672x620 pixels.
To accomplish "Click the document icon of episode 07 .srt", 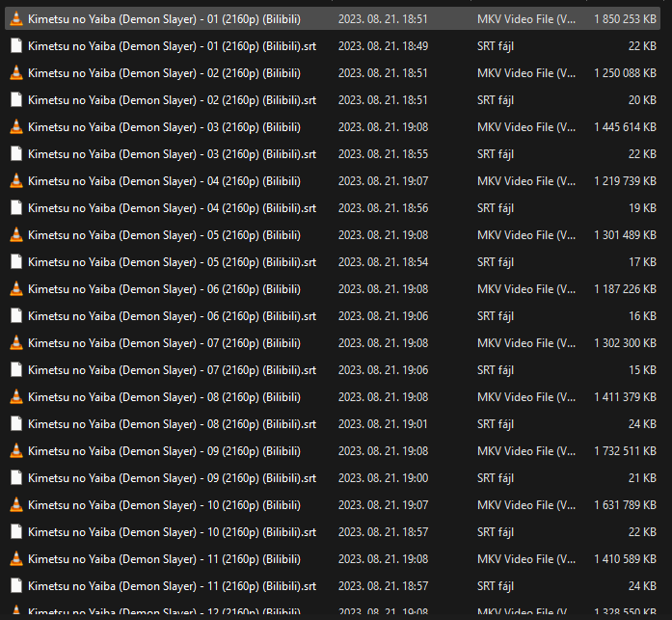I will (x=16, y=369).
